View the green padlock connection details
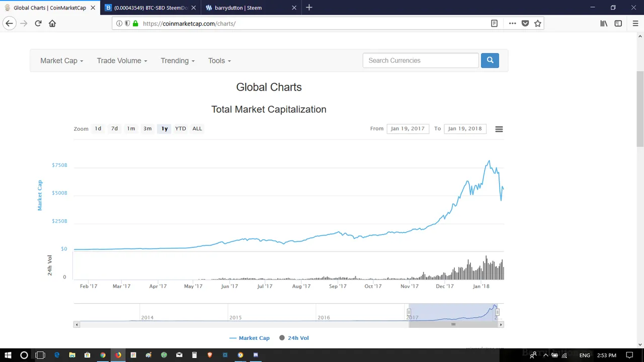This screenshot has width=644, height=362. coord(135,23)
